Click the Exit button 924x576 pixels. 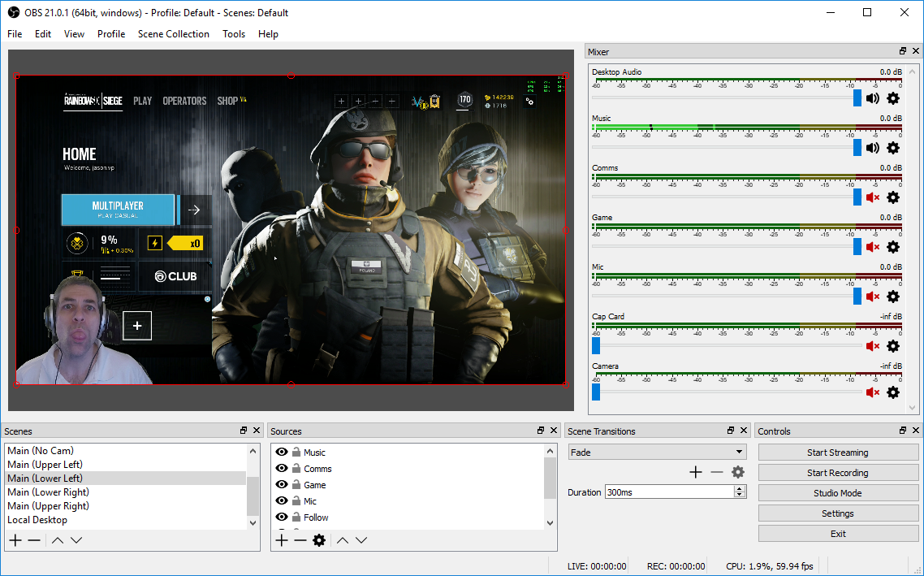(838, 534)
